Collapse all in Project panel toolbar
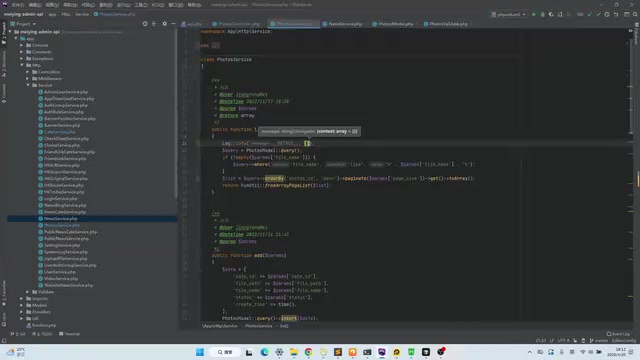The width and height of the screenshot is (640, 360). click(x=154, y=24)
